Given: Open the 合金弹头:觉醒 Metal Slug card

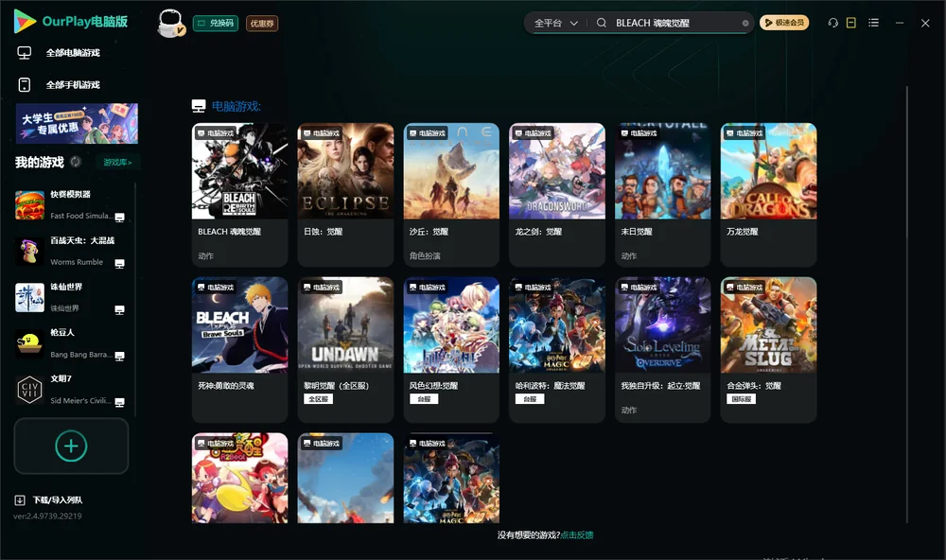Looking at the screenshot, I should [x=768, y=349].
